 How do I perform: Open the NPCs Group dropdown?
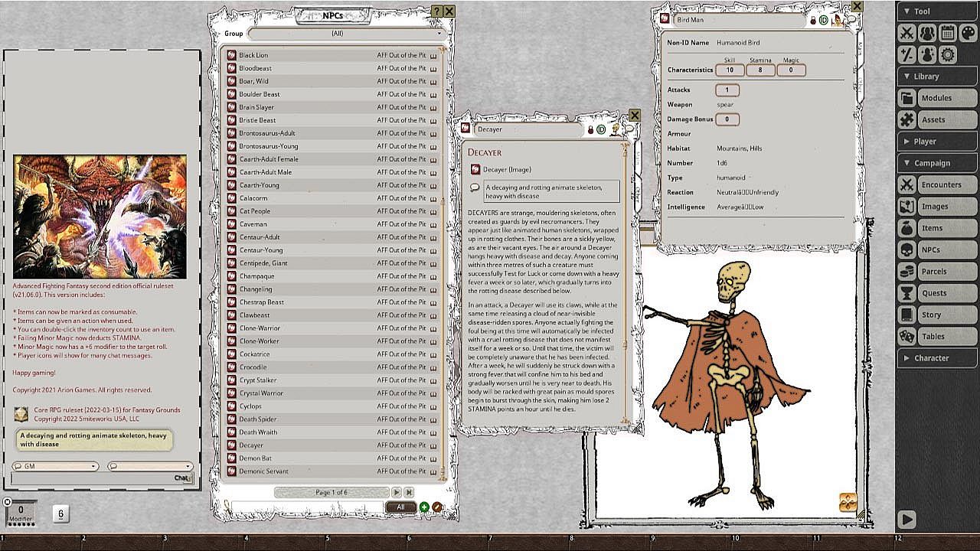[x=345, y=34]
